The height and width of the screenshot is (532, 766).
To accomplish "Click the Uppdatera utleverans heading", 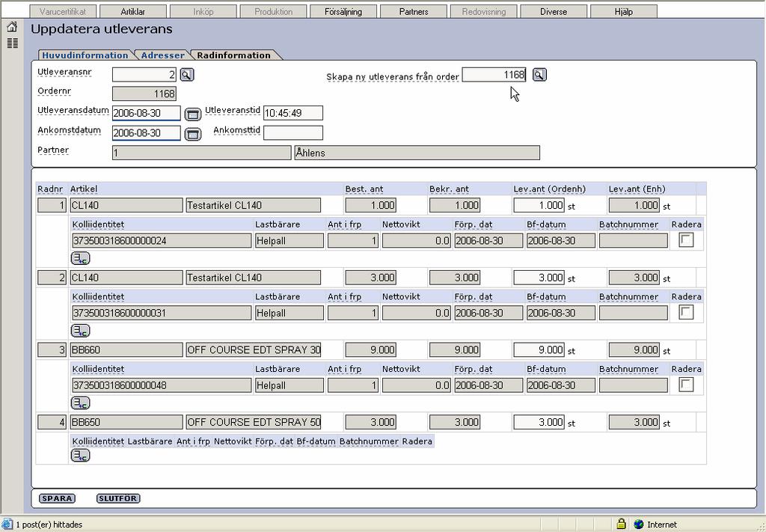I will point(102,29).
